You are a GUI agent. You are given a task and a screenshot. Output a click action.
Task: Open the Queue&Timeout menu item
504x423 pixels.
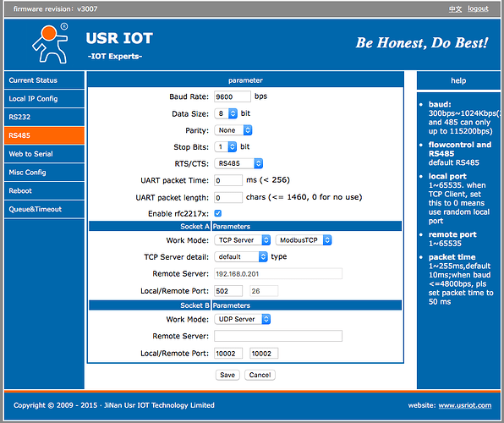coord(44,209)
